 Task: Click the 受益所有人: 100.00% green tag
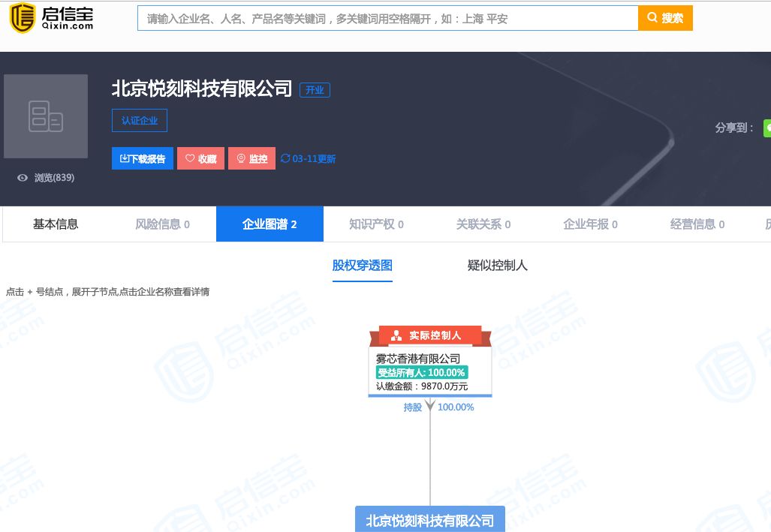421,372
